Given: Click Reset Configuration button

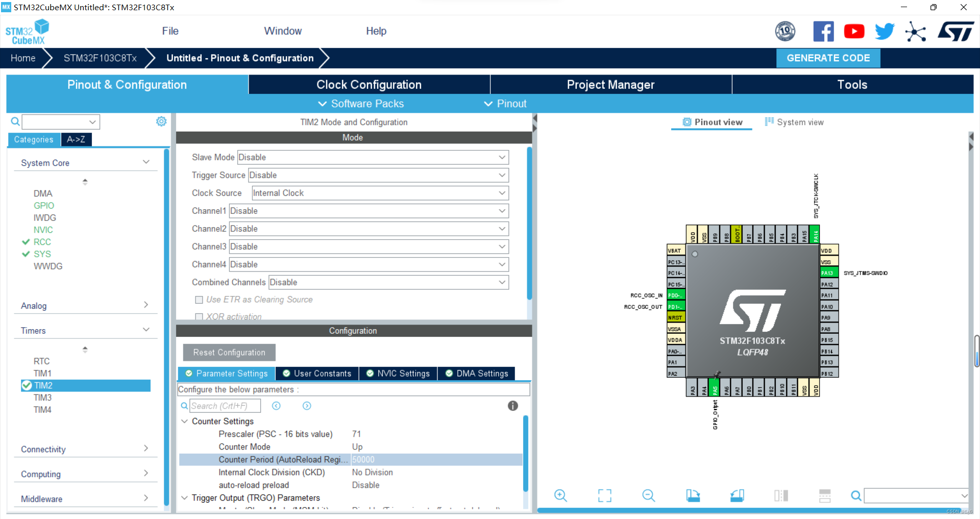Looking at the screenshot, I should pyautogui.click(x=229, y=353).
